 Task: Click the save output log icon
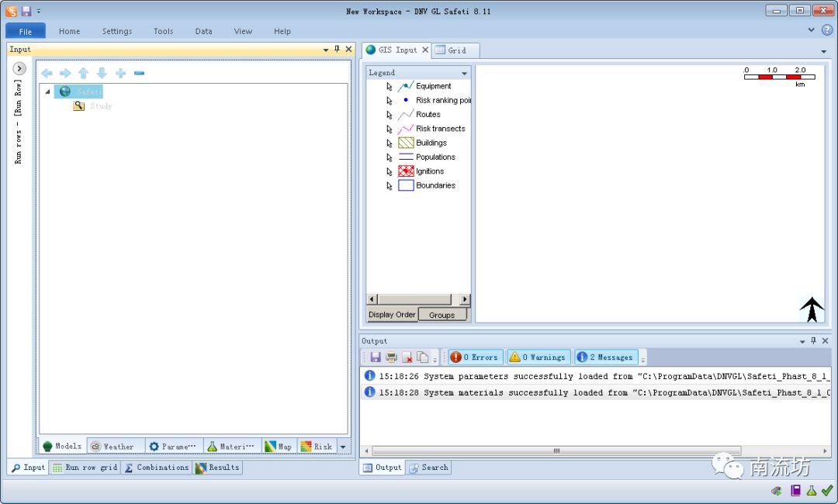(376, 357)
